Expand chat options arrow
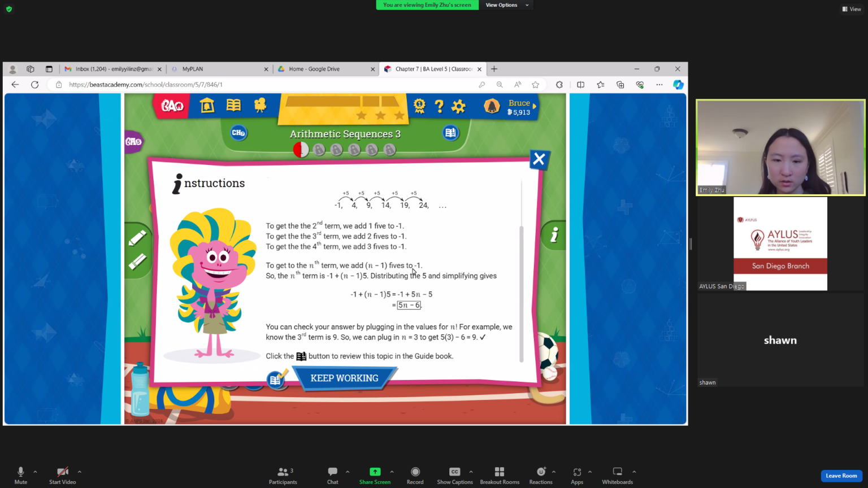 pyautogui.click(x=348, y=472)
